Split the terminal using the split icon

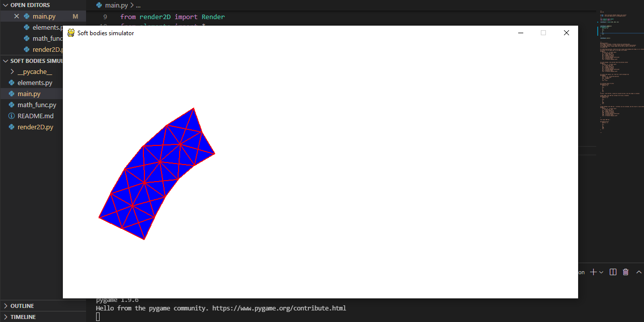613,272
